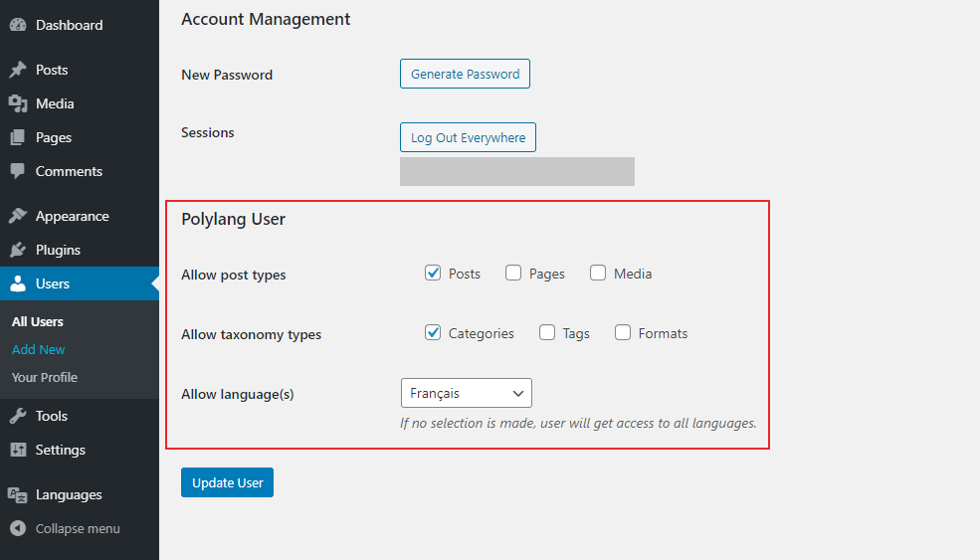Click the Comments bubble icon
This screenshot has width=980, height=560.
(x=18, y=171)
